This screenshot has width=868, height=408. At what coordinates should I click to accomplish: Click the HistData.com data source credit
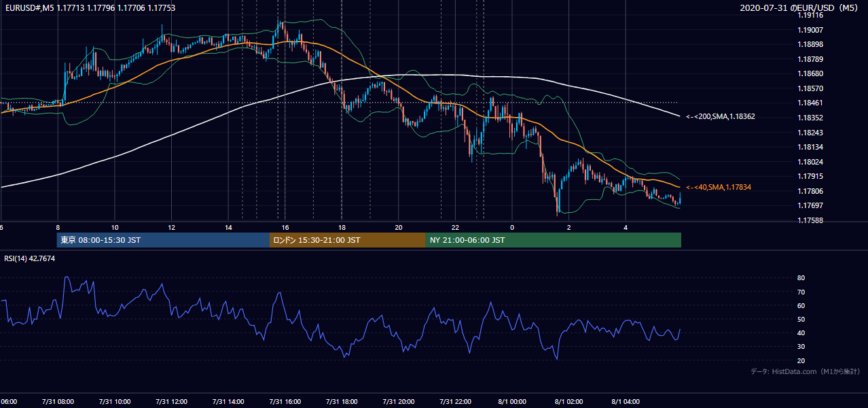coord(806,371)
